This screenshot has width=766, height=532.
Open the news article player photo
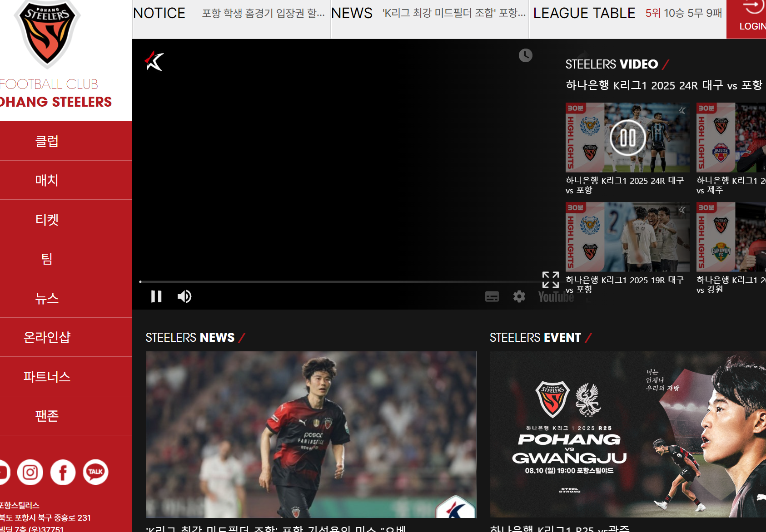[311, 434]
